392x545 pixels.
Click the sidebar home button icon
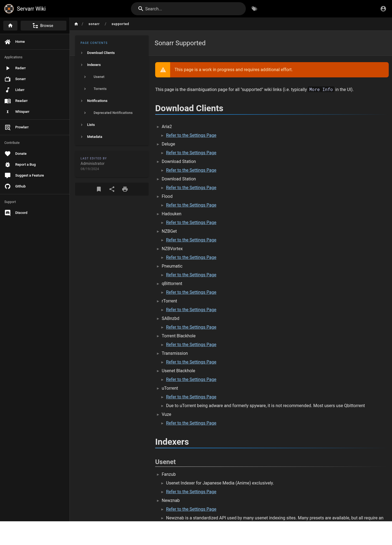(x=10, y=26)
